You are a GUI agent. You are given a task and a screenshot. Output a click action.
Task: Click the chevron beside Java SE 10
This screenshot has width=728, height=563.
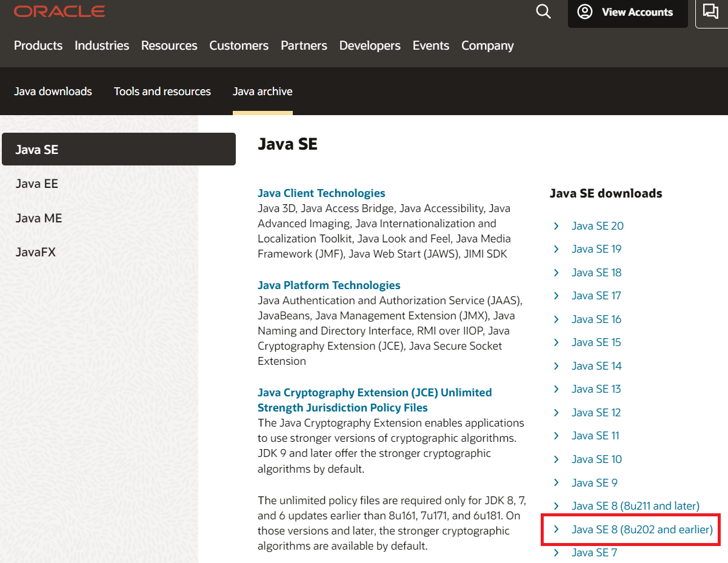(556, 459)
